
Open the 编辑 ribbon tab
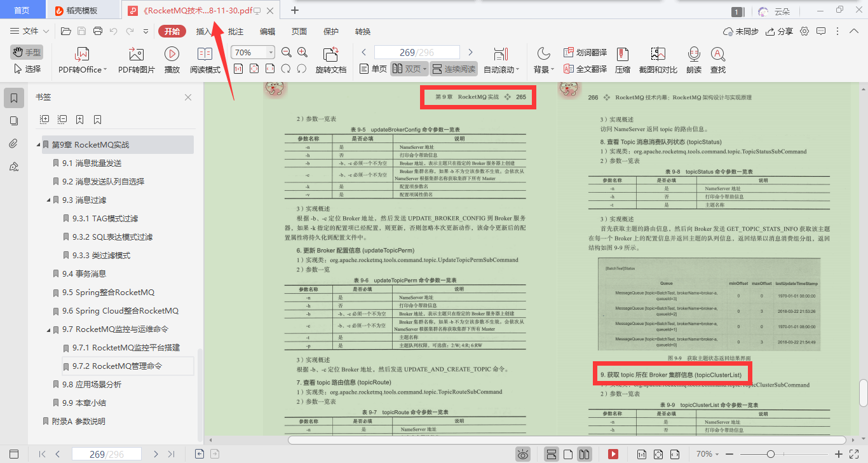(268, 31)
